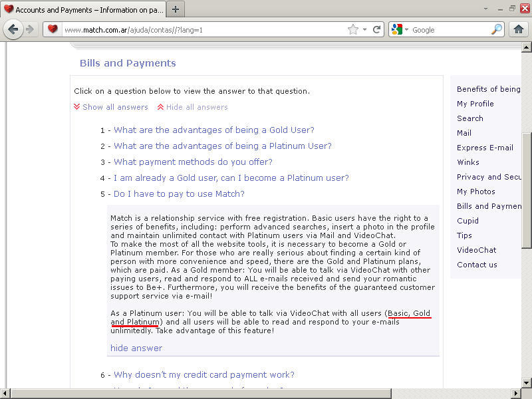
Task: Select the Accounts and Payments tab
Action: point(84,9)
